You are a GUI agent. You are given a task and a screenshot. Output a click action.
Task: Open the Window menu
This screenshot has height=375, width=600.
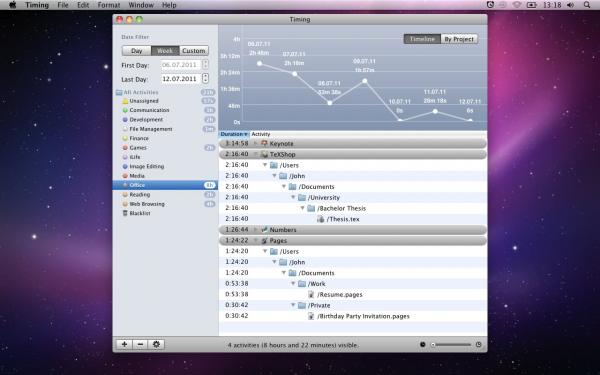coord(141,5)
